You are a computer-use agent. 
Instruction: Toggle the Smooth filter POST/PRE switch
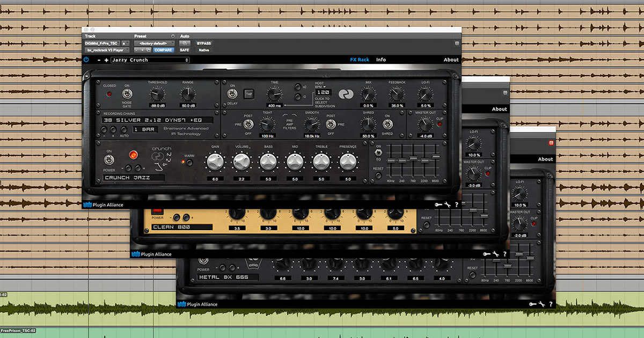pyautogui.click(x=331, y=124)
